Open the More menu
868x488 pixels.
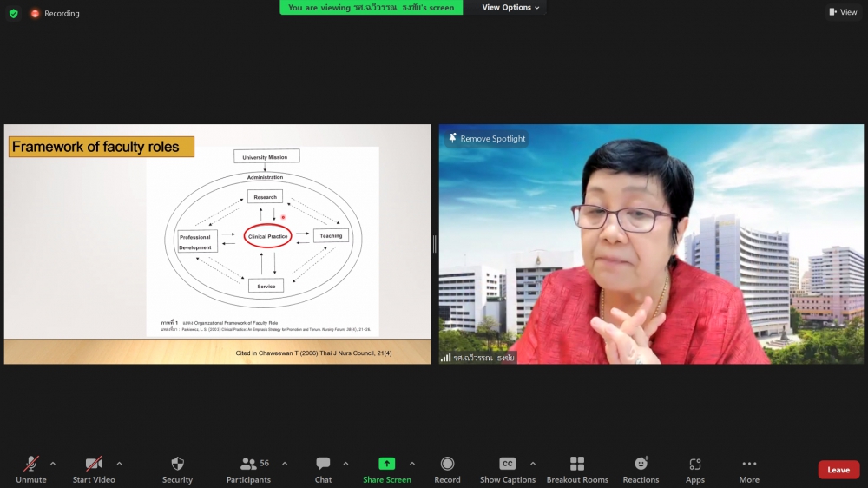(x=749, y=464)
